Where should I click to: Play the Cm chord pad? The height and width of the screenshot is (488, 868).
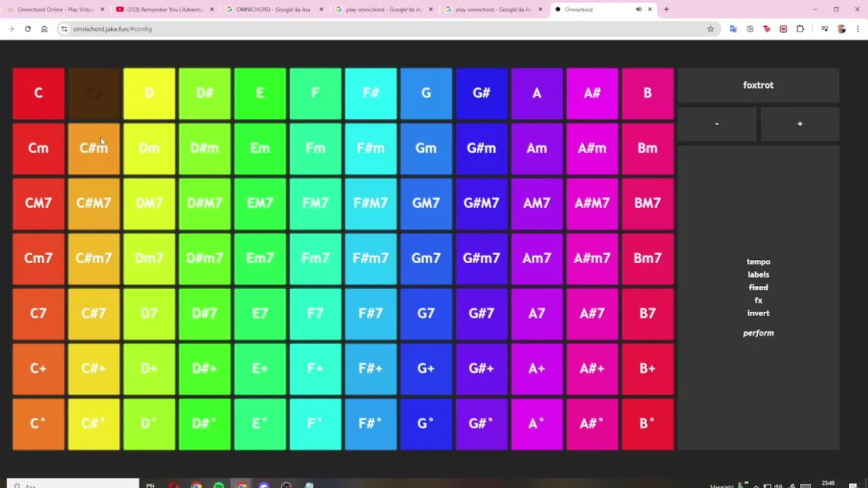[39, 148]
